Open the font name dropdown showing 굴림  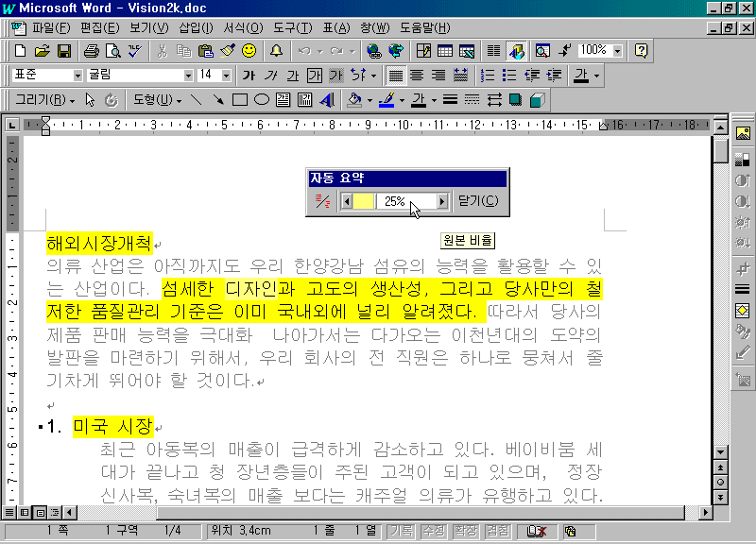[x=187, y=75]
